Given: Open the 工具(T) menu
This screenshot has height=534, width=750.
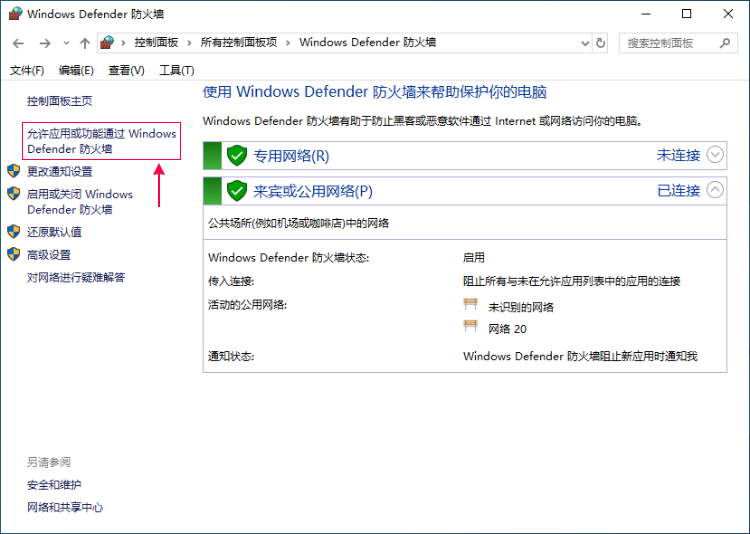Looking at the screenshot, I should coord(176,70).
